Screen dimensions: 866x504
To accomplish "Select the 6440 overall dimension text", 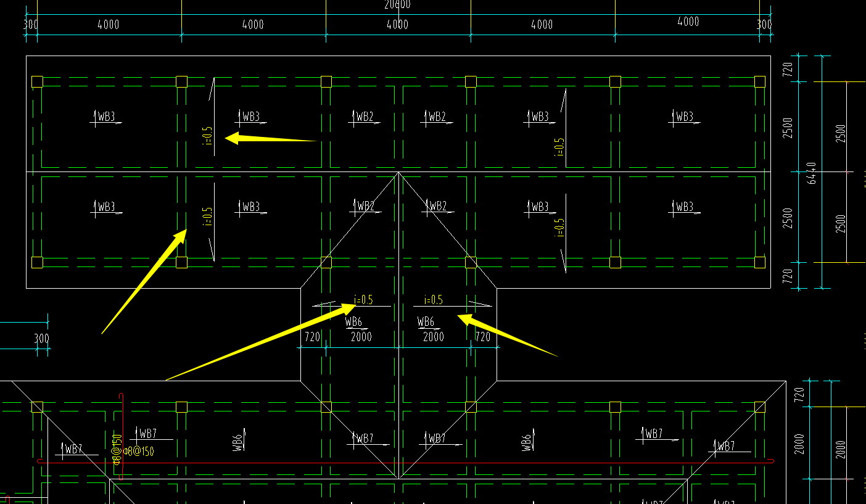I will [x=812, y=172].
